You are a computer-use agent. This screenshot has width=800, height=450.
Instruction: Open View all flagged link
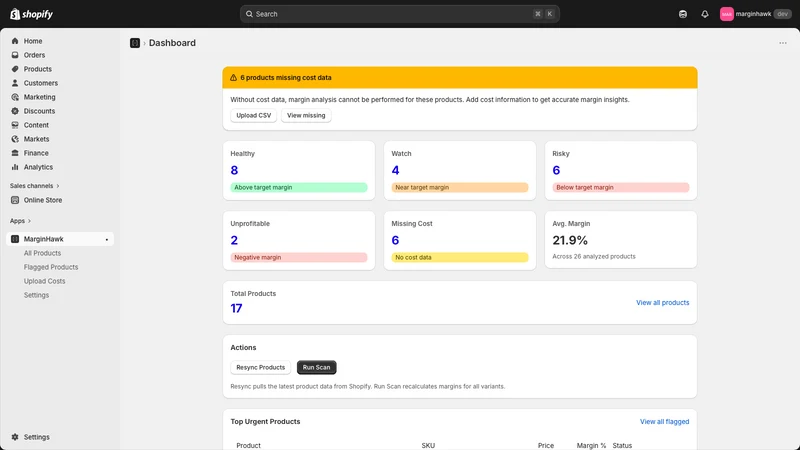click(x=664, y=421)
